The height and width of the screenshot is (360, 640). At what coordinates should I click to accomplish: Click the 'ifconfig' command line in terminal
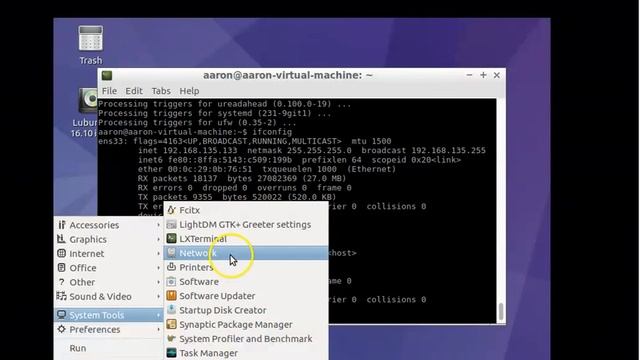pyautogui.click(x=195, y=132)
